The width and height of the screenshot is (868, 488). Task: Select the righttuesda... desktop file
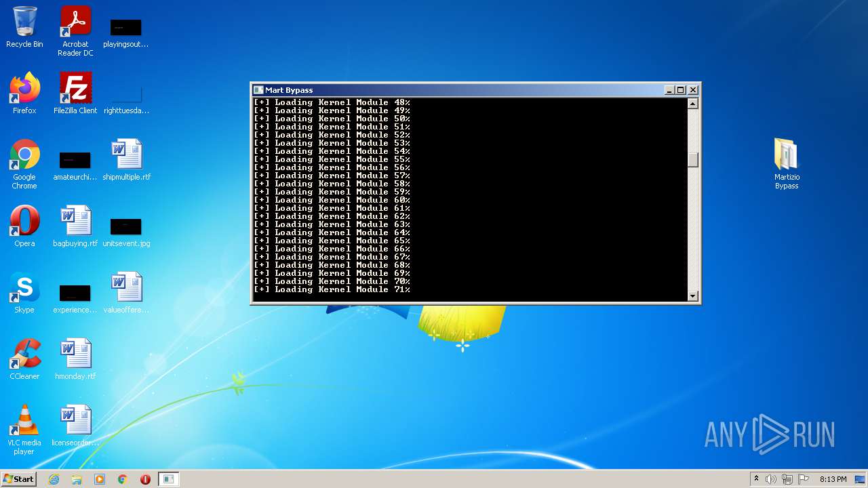click(x=126, y=99)
